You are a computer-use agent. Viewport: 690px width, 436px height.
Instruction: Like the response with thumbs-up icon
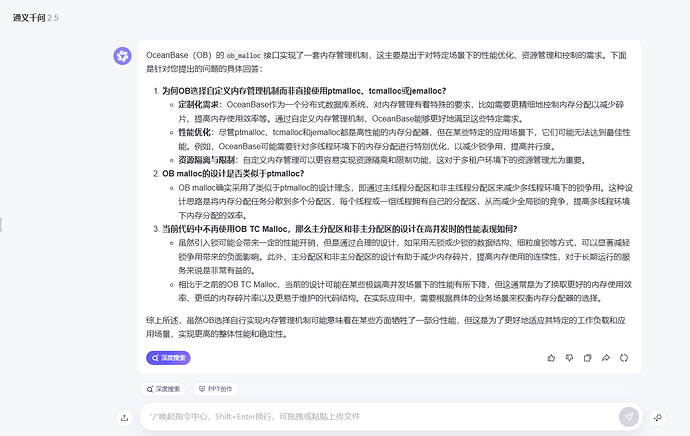(x=551, y=358)
